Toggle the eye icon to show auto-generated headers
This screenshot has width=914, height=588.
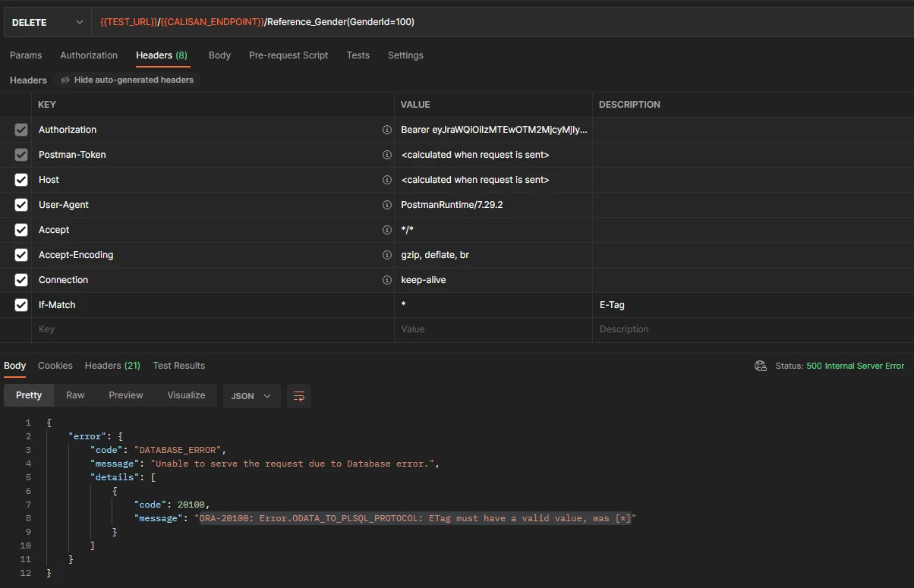click(67, 80)
